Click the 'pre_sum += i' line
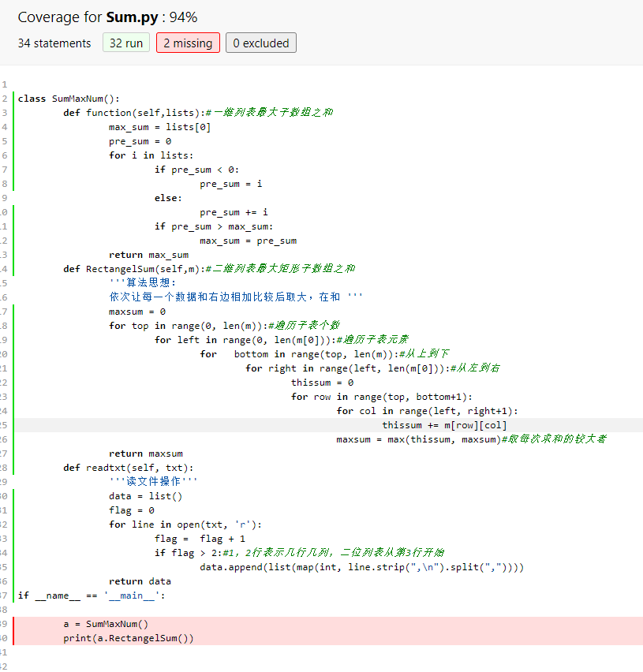This screenshot has width=643, height=672. point(234,212)
